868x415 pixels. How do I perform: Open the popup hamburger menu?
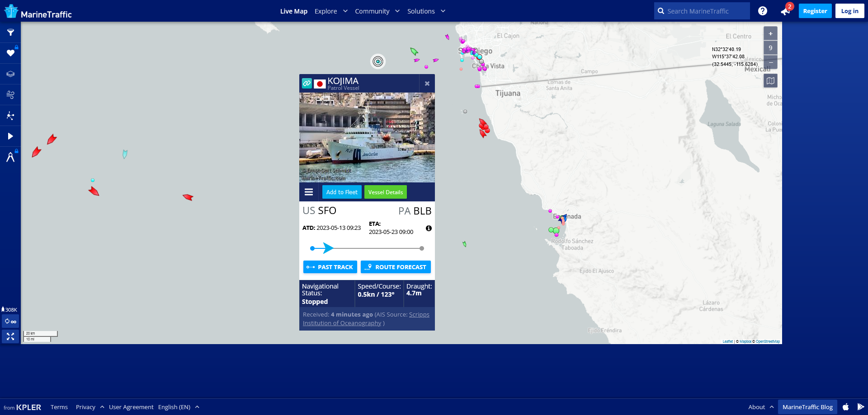(x=309, y=192)
